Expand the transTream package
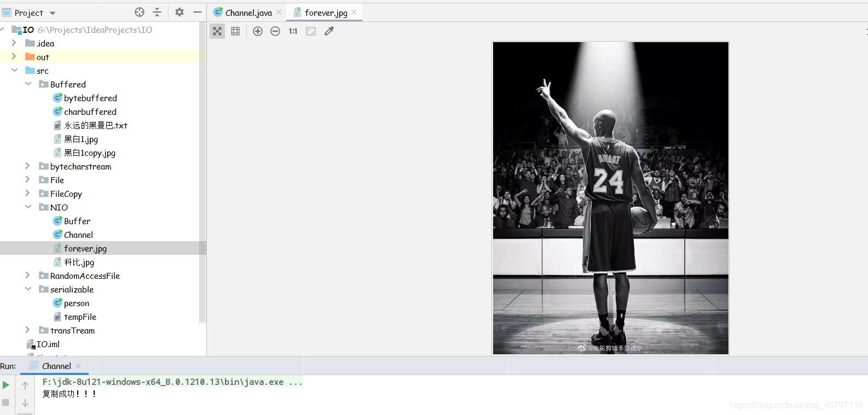 tap(27, 330)
